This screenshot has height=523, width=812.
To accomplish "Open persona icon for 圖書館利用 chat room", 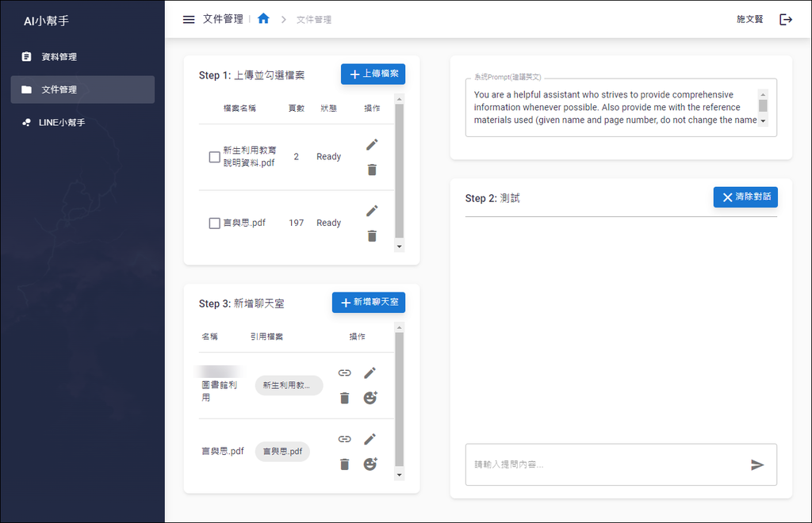I will [370, 398].
